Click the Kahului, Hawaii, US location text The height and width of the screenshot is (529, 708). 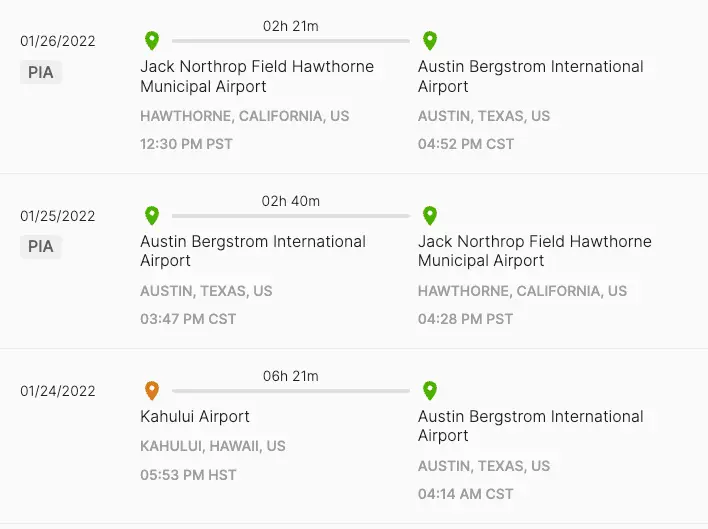[213, 446]
